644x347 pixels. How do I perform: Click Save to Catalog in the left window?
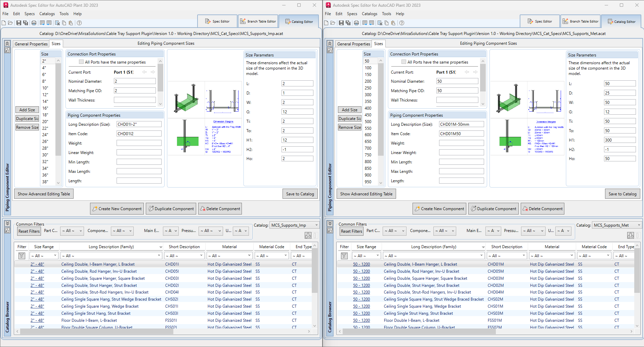[300, 194]
